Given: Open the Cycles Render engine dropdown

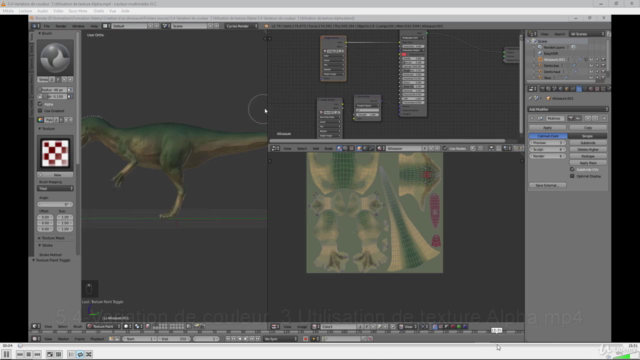Looking at the screenshot, I should coord(241,26).
